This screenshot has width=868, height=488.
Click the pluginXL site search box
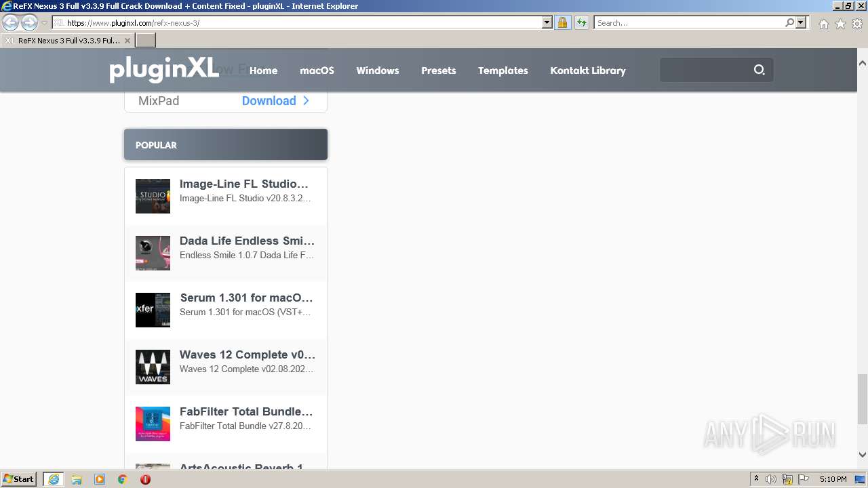pyautogui.click(x=705, y=70)
